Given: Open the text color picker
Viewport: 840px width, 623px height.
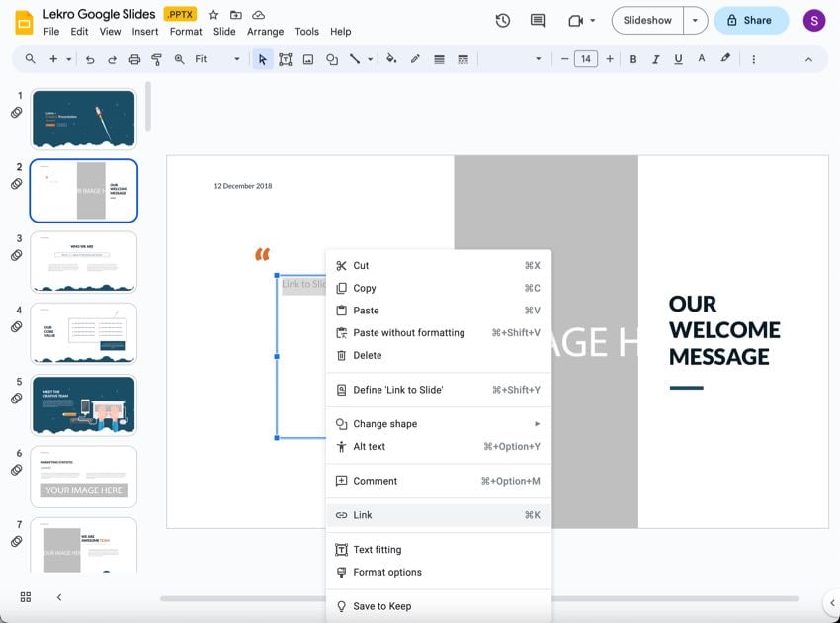Looking at the screenshot, I should coord(701,59).
